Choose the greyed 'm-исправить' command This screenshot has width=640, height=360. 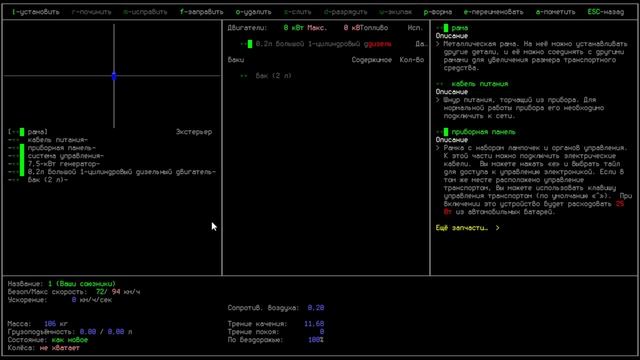tap(145, 12)
